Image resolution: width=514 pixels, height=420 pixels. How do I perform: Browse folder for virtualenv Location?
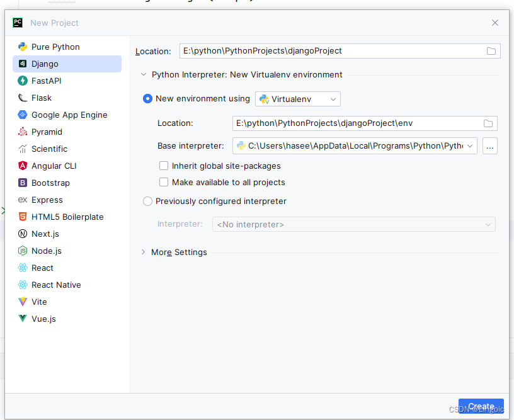(488, 123)
